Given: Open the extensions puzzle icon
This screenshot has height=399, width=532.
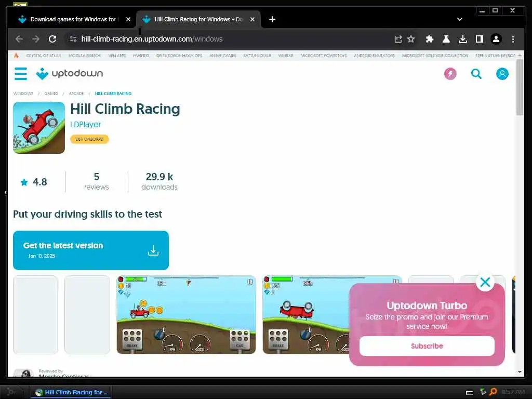Looking at the screenshot, I should (430, 39).
